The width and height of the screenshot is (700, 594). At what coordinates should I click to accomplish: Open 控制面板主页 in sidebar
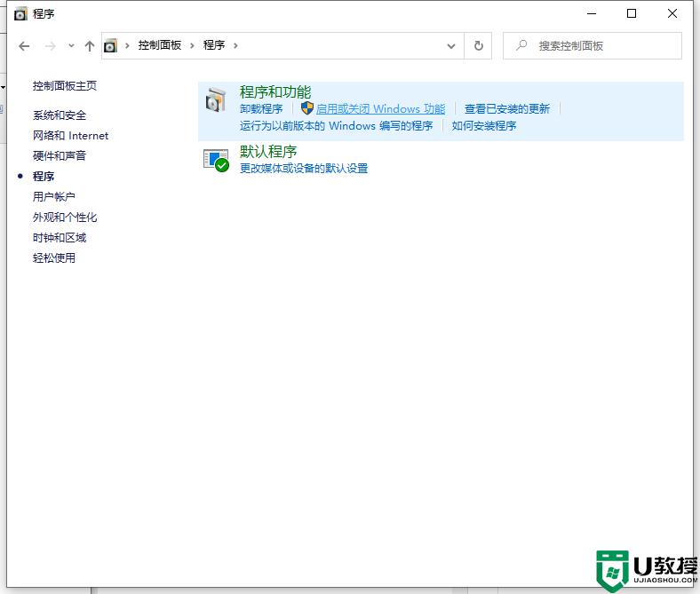pos(65,86)
